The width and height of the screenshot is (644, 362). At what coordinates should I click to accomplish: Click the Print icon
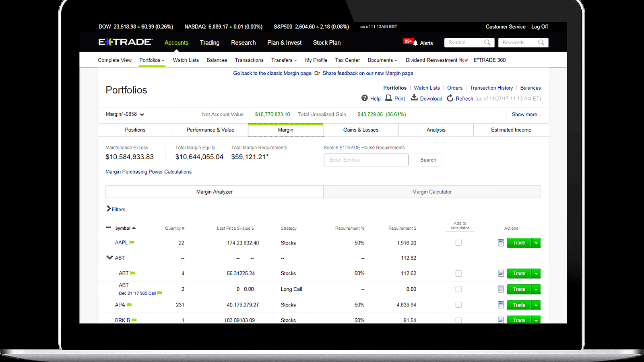click(x=388, y=98)
